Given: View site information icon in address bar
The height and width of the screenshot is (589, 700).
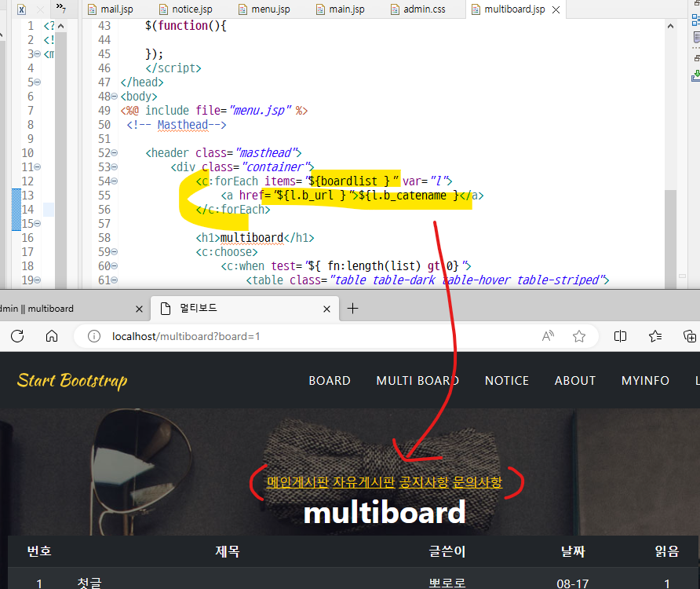Looking at the screenshot, I should (x=93, y=336).
